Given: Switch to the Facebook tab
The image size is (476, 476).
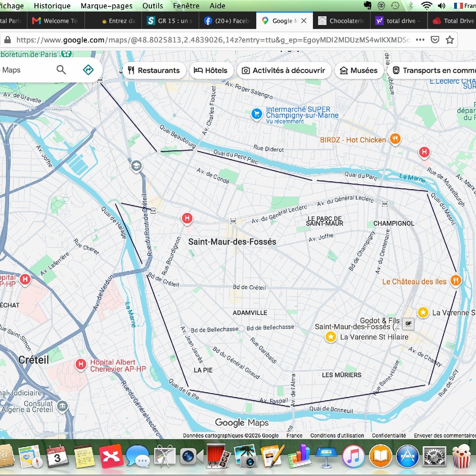Looking at the screenshot, I should [x=227, y=20].
